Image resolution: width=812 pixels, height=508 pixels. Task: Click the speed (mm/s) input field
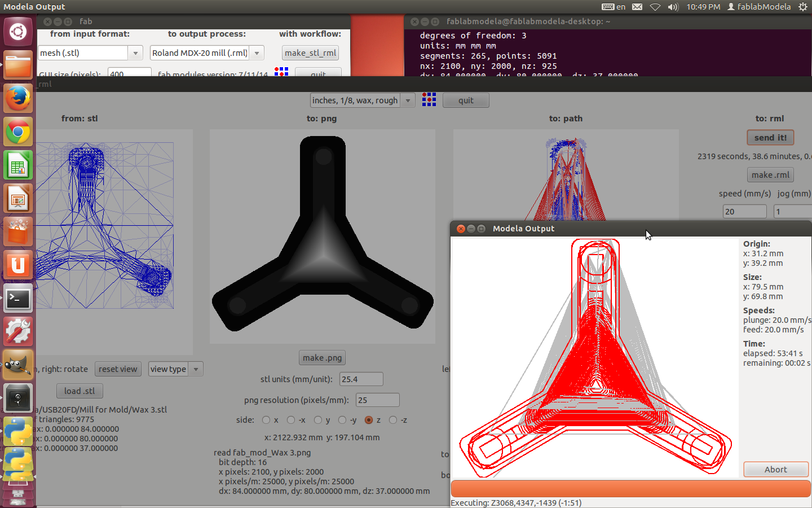[x=744, y=212]
